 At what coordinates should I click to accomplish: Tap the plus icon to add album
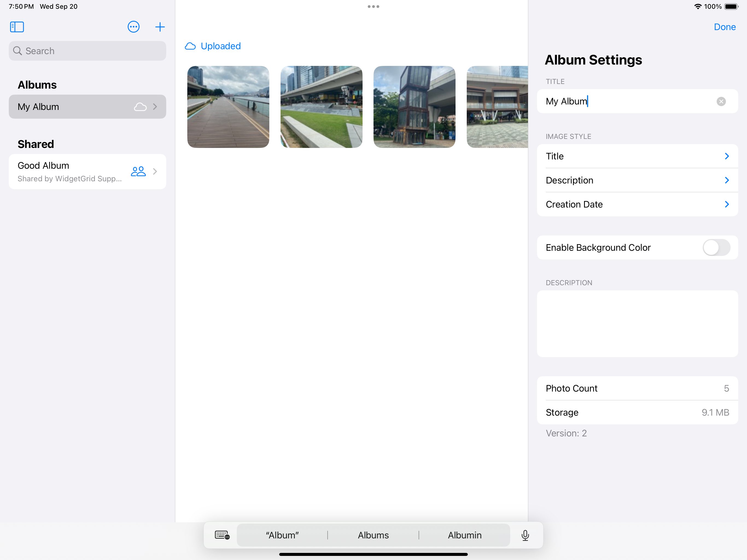tap(160, 27)
